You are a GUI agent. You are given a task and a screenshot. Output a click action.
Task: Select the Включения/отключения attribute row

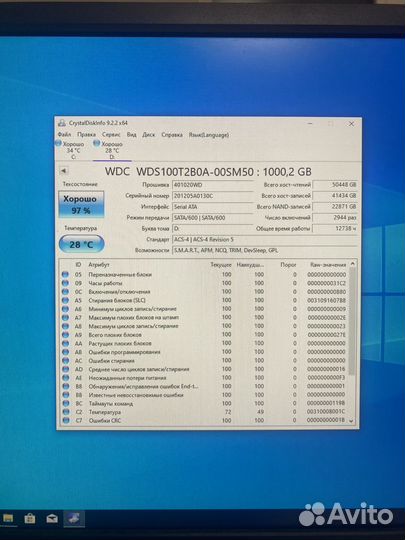[204, 292]
